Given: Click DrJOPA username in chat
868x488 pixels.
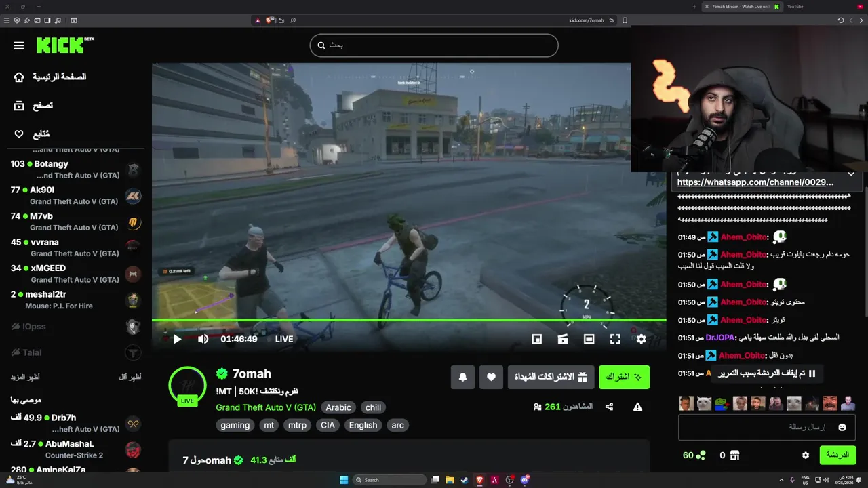Looking at the screenshot, I should pos(720,338).
